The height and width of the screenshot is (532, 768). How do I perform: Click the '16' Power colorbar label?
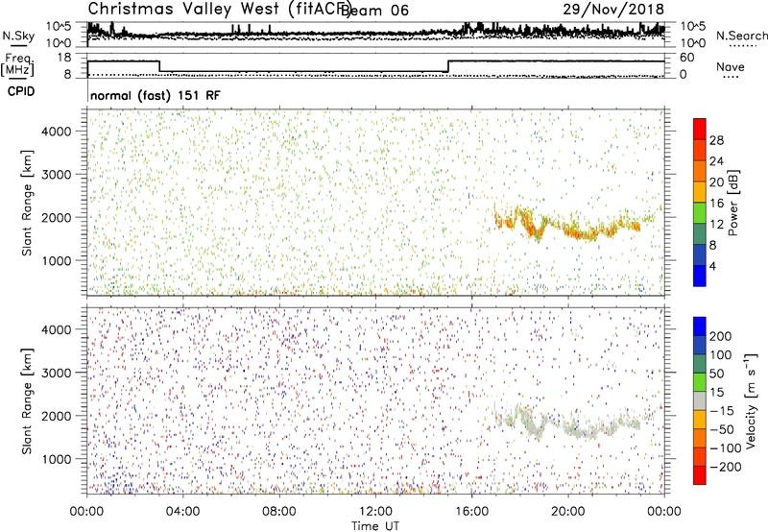click(716, 204)
